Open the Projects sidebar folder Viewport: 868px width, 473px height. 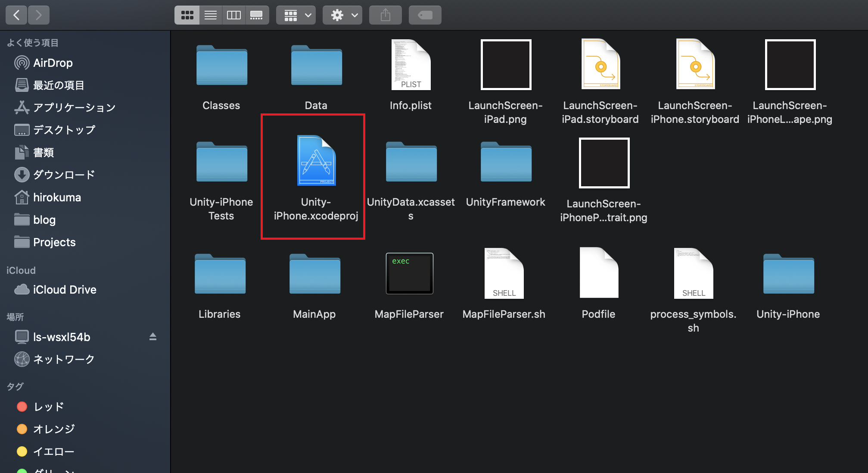pyautogui.click(x=54, y=242)
